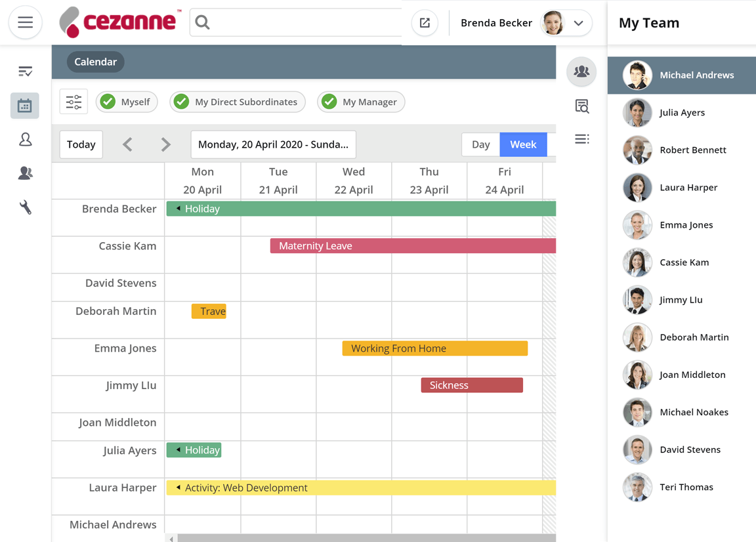Screen dimensions: 756x542
Task: Switch to Day view
Action: 480,144
